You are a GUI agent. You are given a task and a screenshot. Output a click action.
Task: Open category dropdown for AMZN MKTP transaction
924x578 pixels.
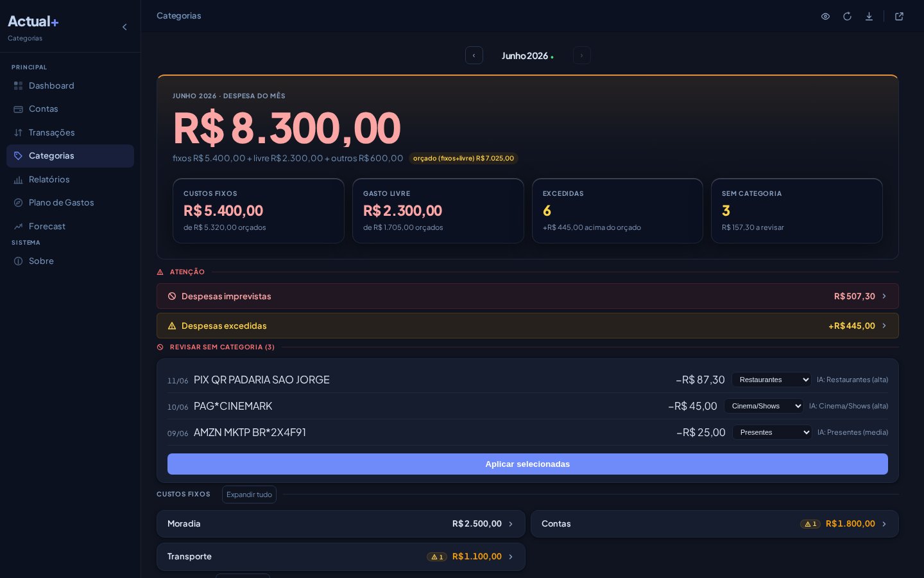coord(772,432)
